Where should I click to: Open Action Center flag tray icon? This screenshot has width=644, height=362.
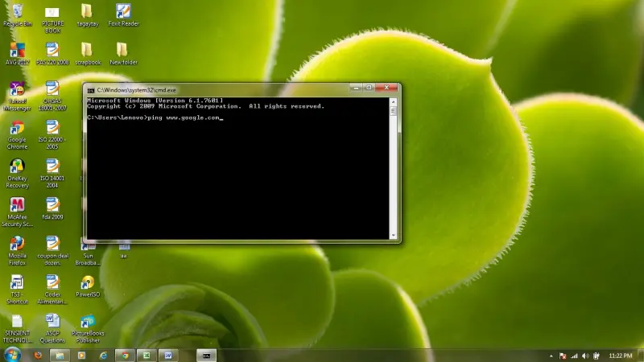[563, 356]
